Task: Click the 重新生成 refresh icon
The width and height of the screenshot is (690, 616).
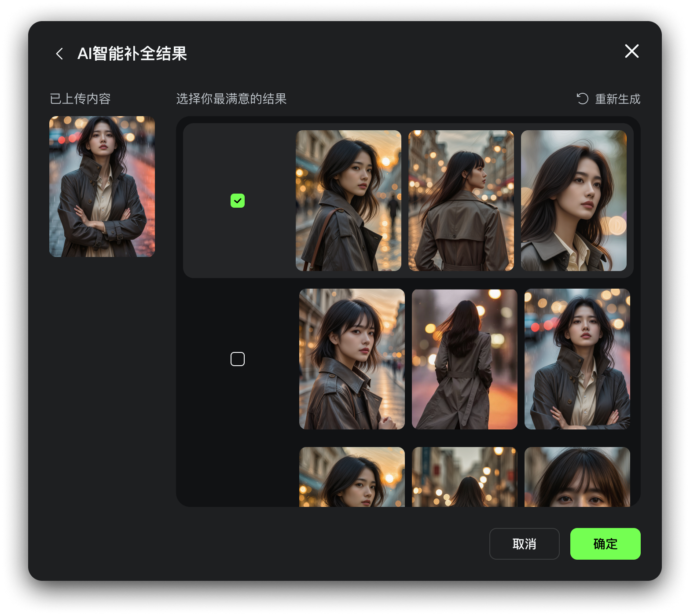Action: (582, 99)
